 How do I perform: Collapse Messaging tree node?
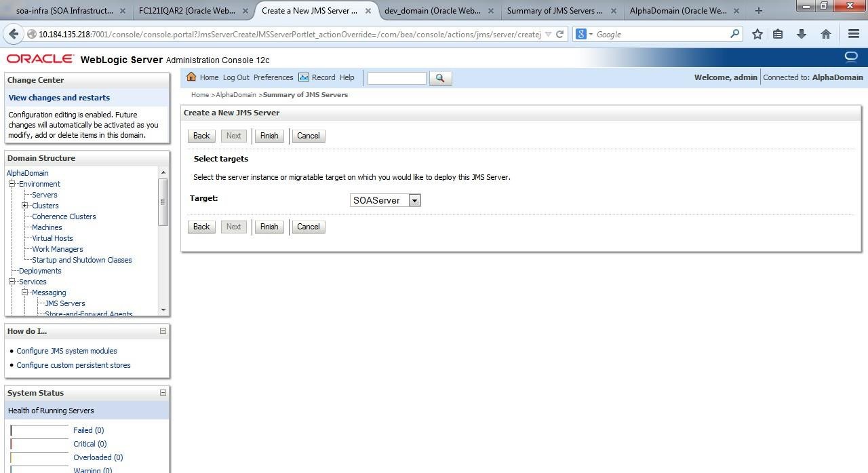point(24,292)
